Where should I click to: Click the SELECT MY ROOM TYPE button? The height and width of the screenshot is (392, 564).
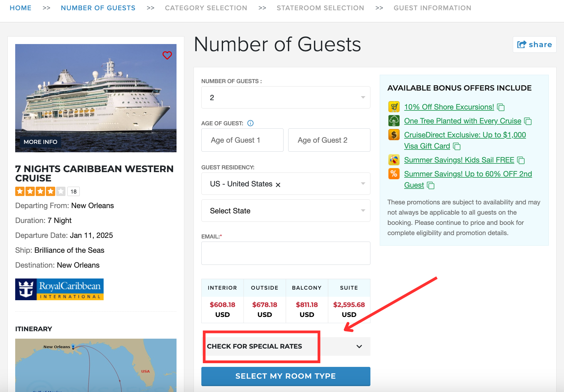pyautogui.click(x=285, y=376)
